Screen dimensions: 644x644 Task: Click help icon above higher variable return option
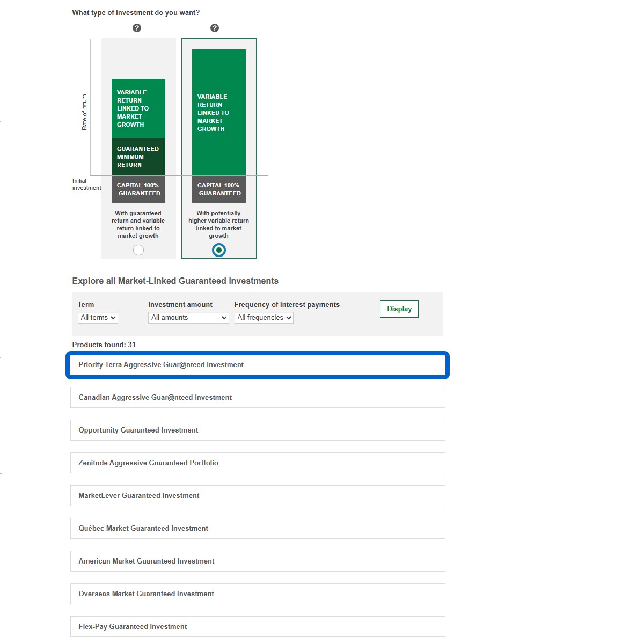(215, 28)
